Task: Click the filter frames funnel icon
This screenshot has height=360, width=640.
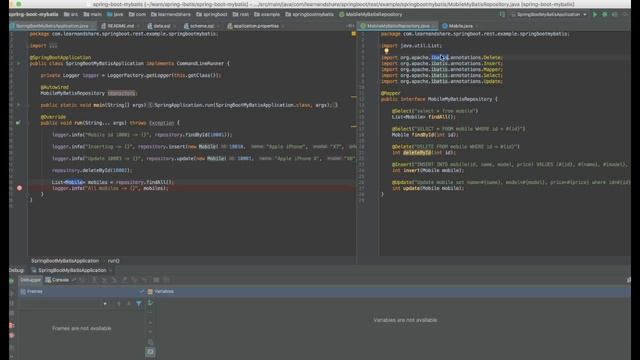Action: [139, 304]
